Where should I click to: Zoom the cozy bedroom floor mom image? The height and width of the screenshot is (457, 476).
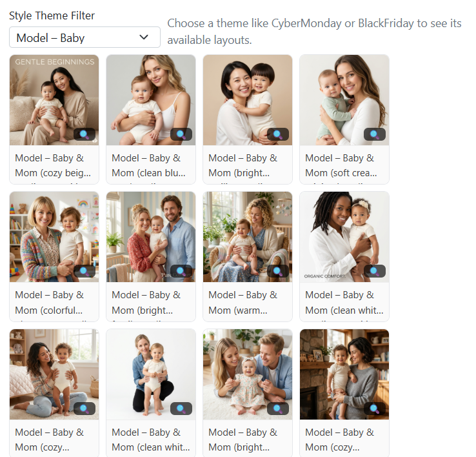84,409
